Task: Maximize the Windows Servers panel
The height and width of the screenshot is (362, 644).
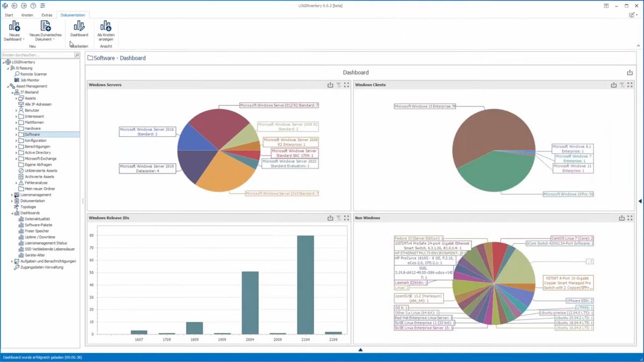Action: pyautogui.click(x=347, y=85)
